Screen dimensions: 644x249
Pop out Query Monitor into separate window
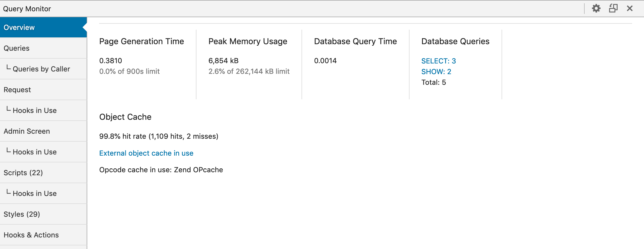point(613,8)
